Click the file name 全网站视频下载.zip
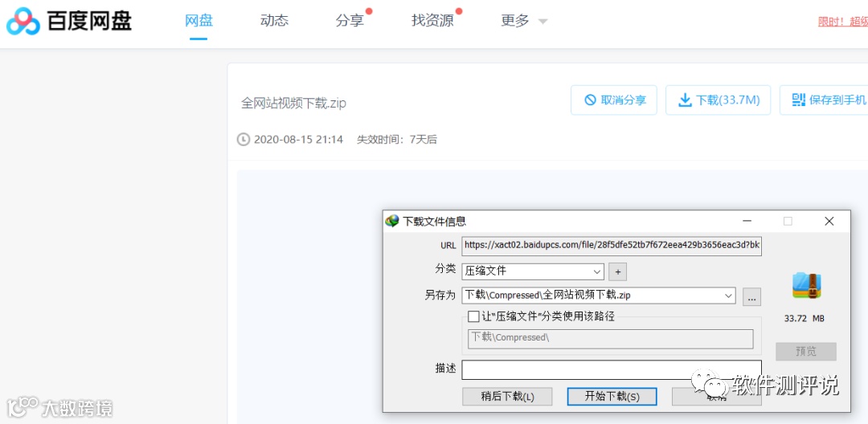868x424 pixels. [293, 103]
